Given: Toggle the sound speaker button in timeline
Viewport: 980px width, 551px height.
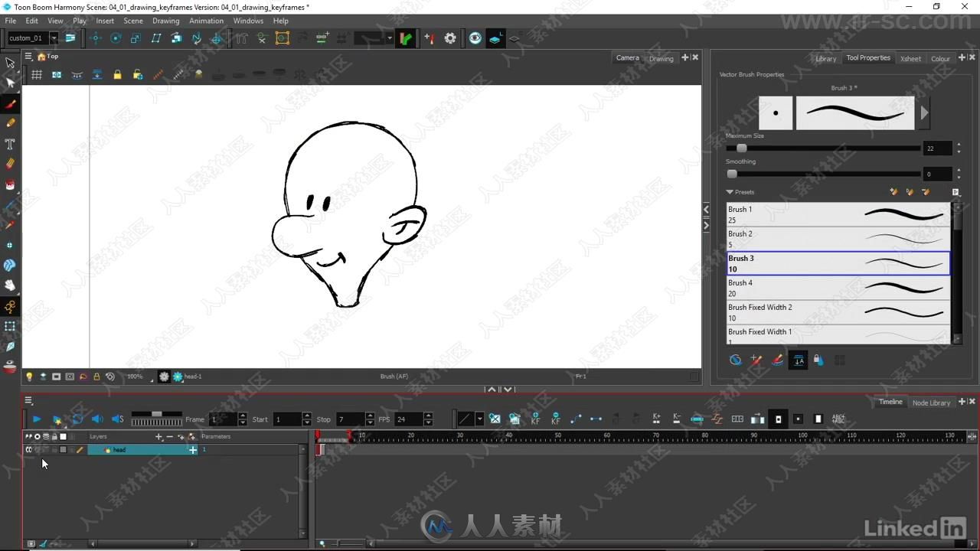Looking at the screenshot, I should (x=97, y=419).
